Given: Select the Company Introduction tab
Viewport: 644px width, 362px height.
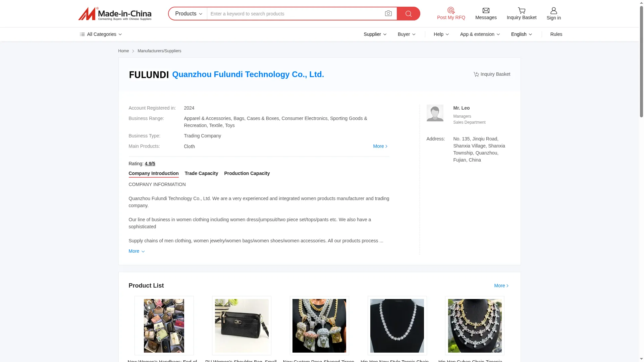Looking at the screenshot, I should click(154, 173).
